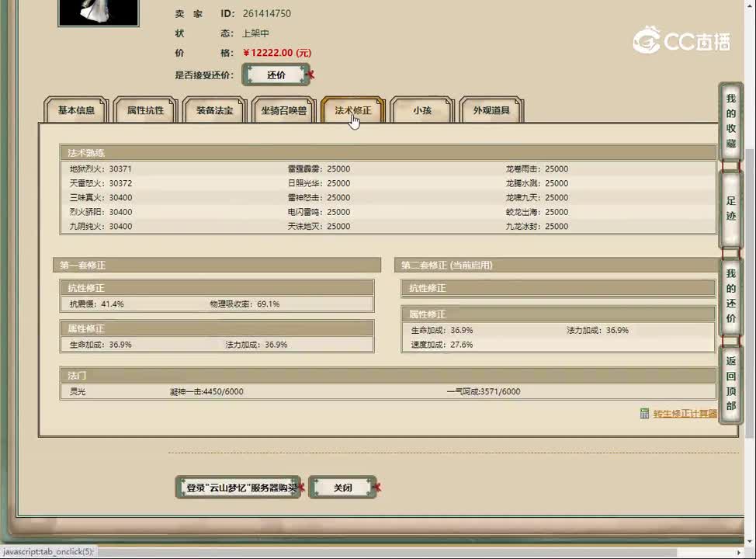Click the 龙啸九天: 25000 entry

[536, 198]
